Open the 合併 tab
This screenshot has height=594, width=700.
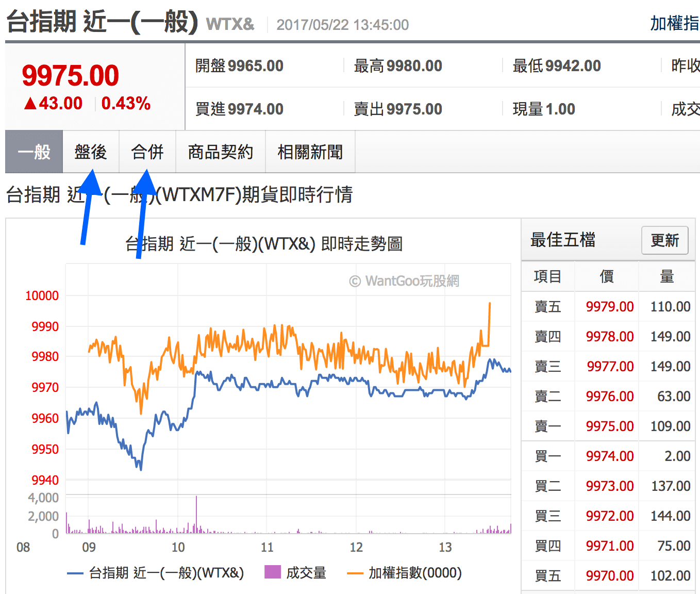pos(147,152)
